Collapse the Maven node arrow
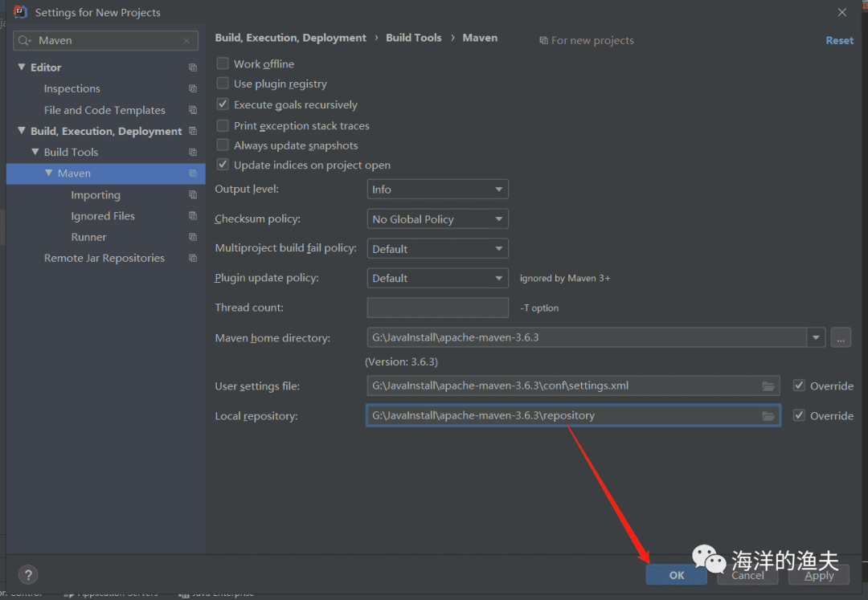868x600 pixels. [x=49, y=173]
